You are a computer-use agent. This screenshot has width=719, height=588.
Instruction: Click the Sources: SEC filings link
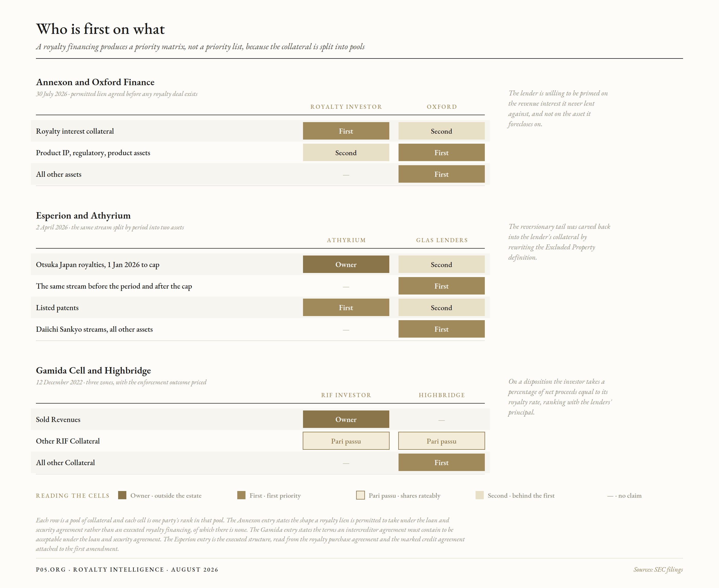tap(658, 570)
